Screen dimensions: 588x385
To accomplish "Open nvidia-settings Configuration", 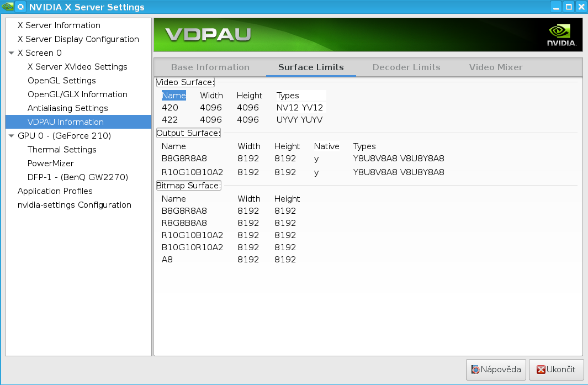I will pyautogui.click(x=74, y=205).
